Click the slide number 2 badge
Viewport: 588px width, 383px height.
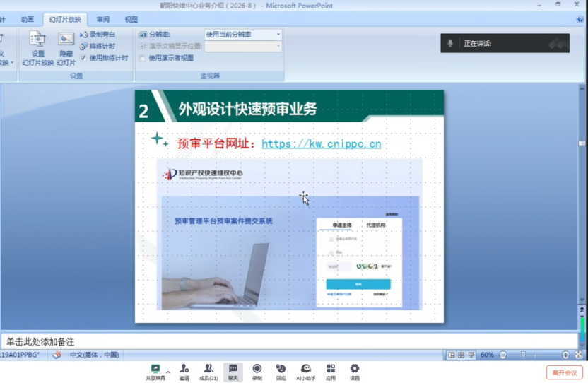point(143,111)
